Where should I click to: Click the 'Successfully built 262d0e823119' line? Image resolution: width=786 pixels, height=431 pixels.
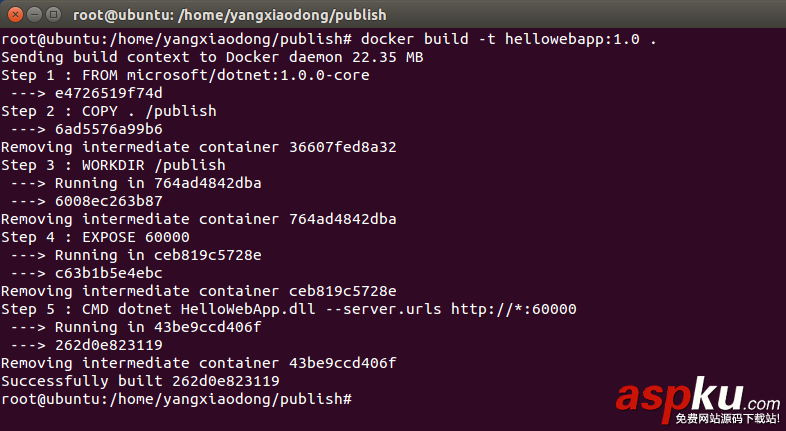(140, 381)
